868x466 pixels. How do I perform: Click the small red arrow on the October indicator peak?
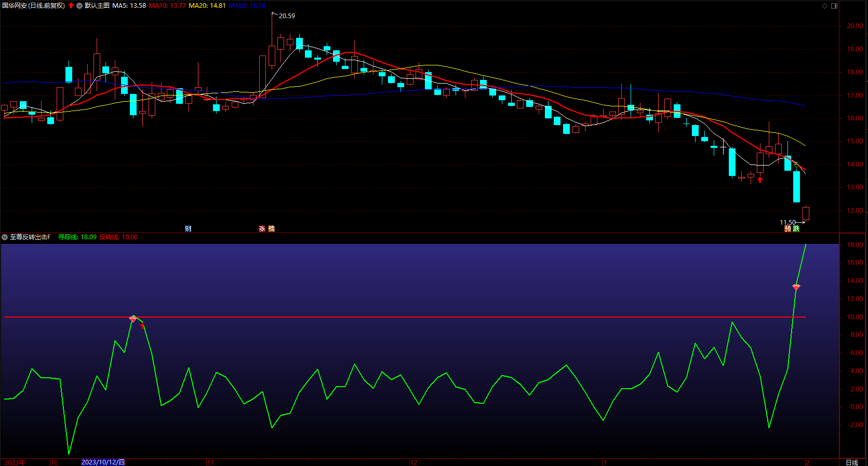tap(143, 325)
